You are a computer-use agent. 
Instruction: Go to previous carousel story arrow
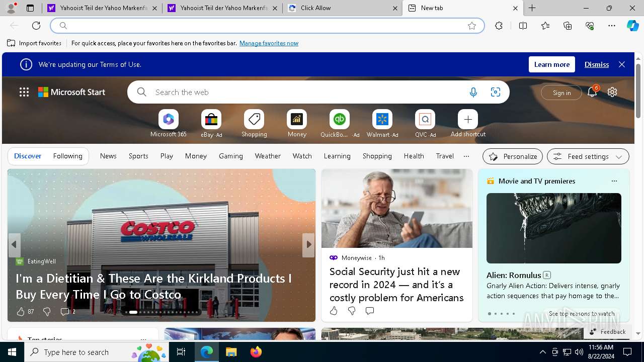point(14,245)
